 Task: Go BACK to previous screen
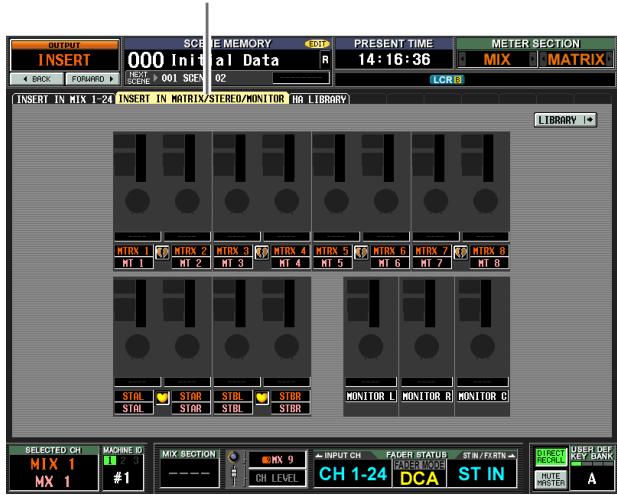[37, 79]
